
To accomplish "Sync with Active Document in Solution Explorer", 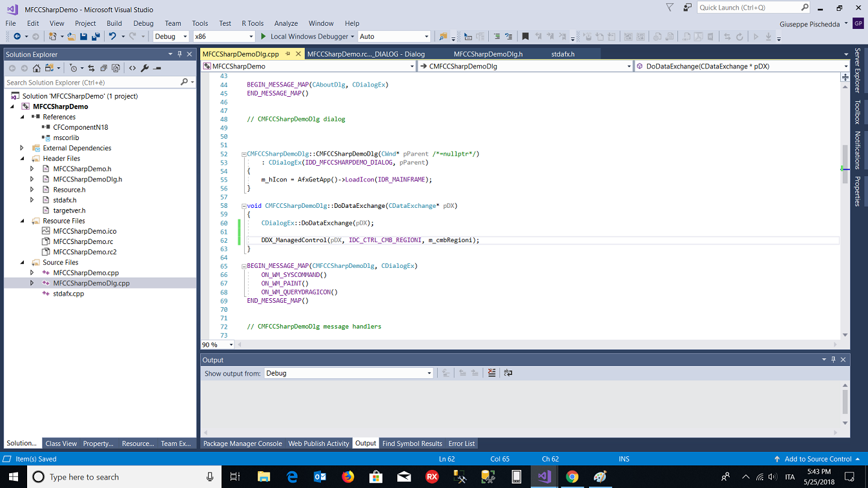I will coord(92,68).
